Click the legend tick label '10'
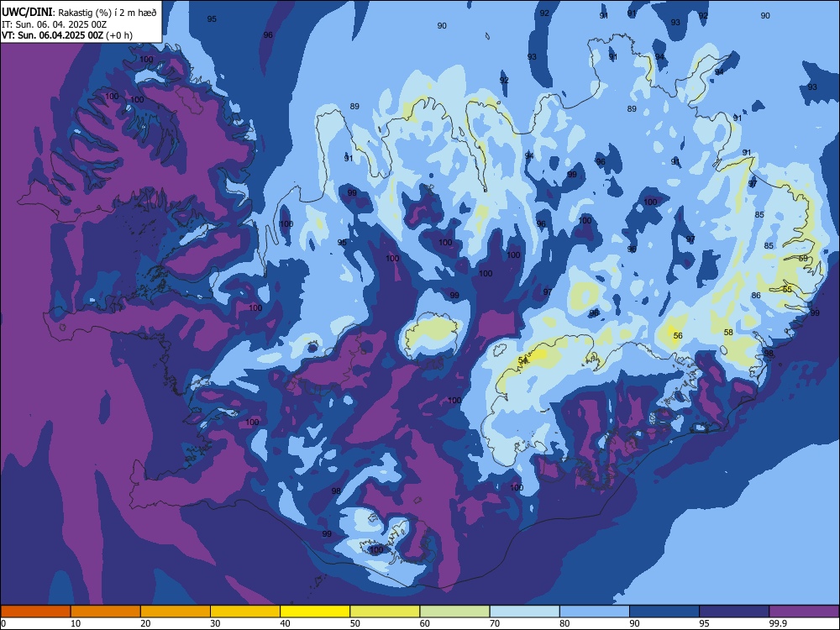 76,623
